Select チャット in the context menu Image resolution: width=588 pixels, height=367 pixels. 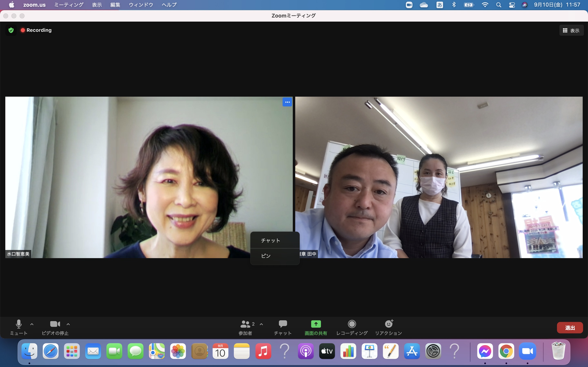pyautogui.click(x=271, y=240)
